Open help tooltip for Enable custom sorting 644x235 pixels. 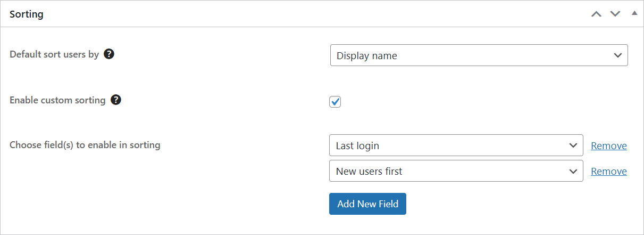click(115, 100)
